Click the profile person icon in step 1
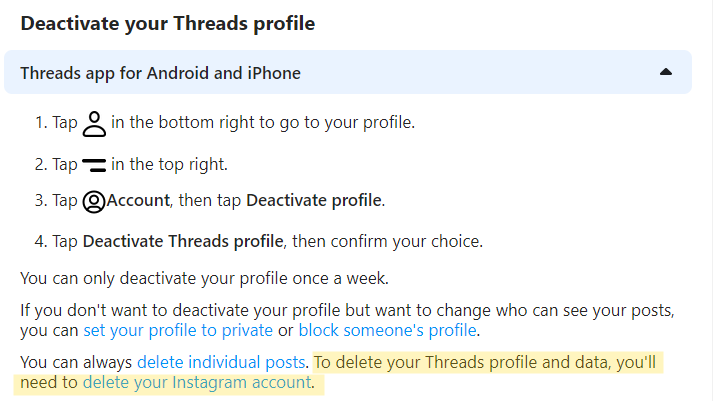Image resolution: width=713 pixels, height=401 pixels. point(94,124)
